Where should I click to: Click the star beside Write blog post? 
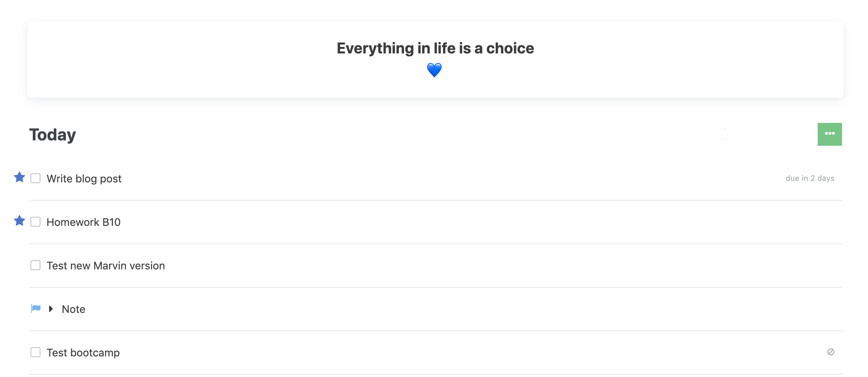[x=19, y=177]
